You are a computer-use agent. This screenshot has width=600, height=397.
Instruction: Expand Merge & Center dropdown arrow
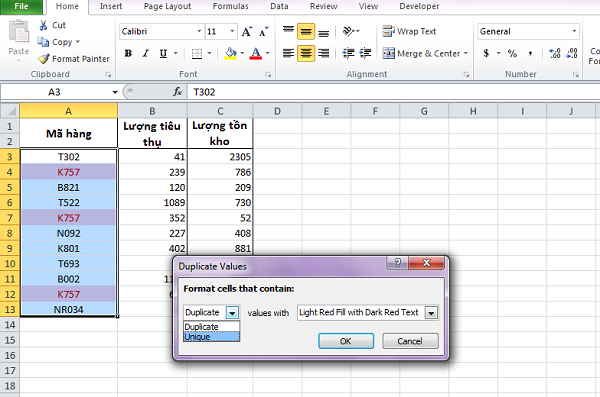pyautogui.click(x=466, y=53)
